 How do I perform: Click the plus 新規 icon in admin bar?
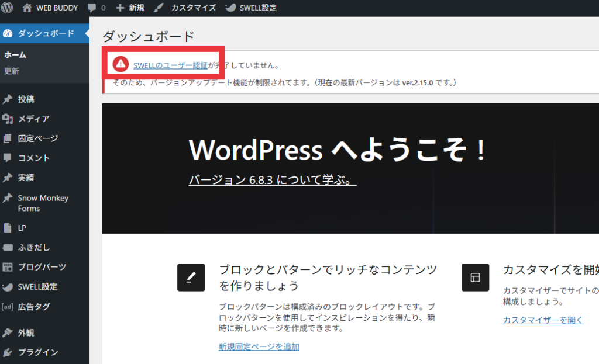pos(120,8)
